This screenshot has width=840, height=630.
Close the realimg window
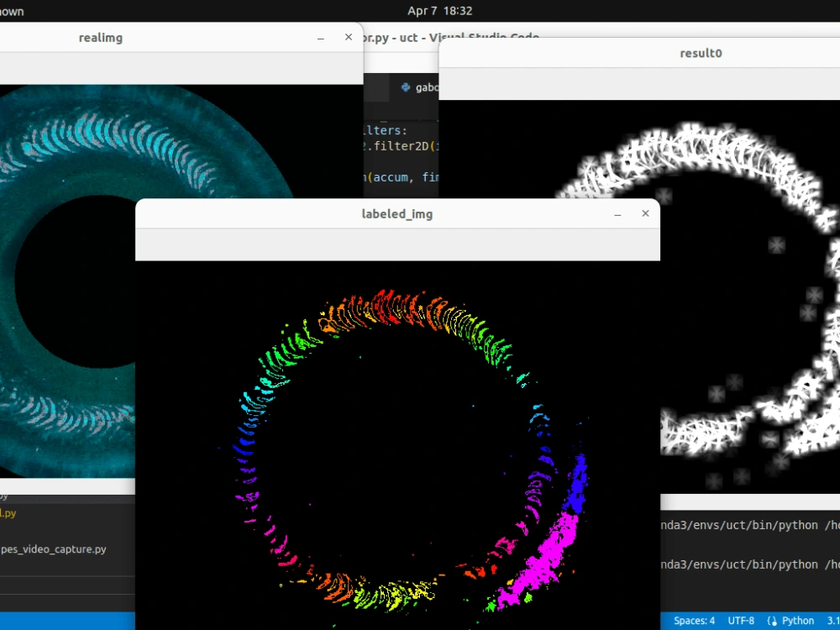tap(349, 37)
